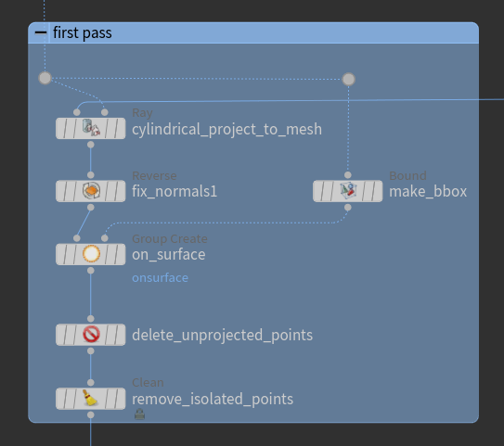
Task: Select the Ray node icon cylindrical_project_to_mesh
Action: (x=91, y=128)
